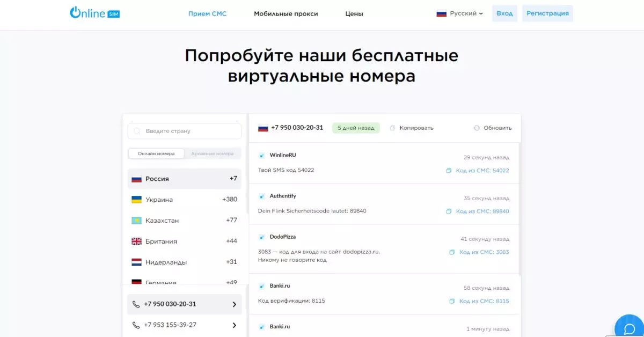
Task: Click the copy icon for code 54022
Action: tap(449, 171)
